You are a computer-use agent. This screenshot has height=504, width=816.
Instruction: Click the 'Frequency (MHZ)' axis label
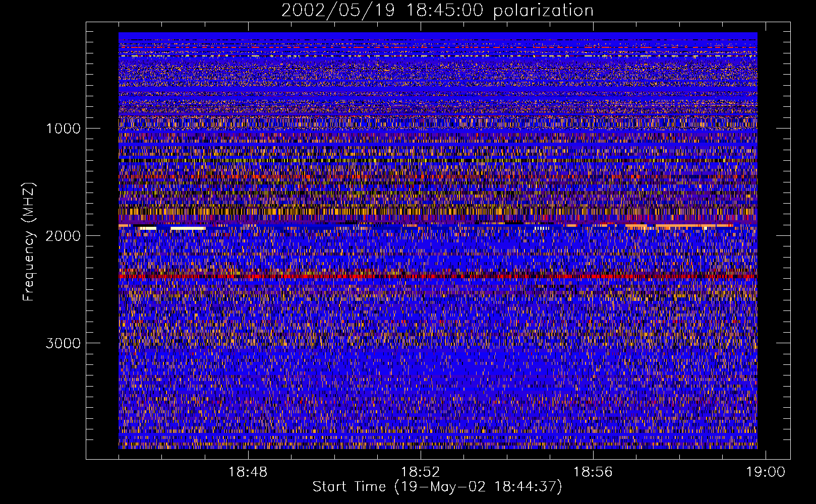(x=29, y=242)
